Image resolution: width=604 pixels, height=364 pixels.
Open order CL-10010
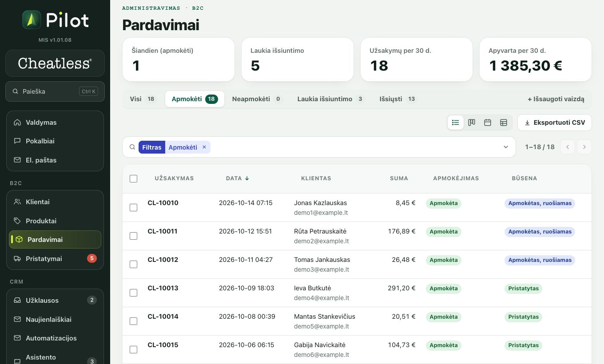163,203
